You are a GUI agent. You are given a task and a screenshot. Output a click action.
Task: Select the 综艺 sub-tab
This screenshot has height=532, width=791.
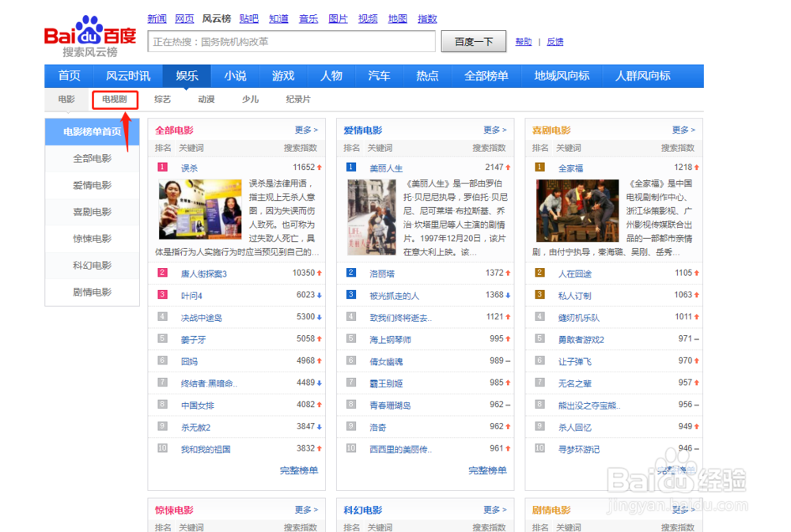pos(162,100)
